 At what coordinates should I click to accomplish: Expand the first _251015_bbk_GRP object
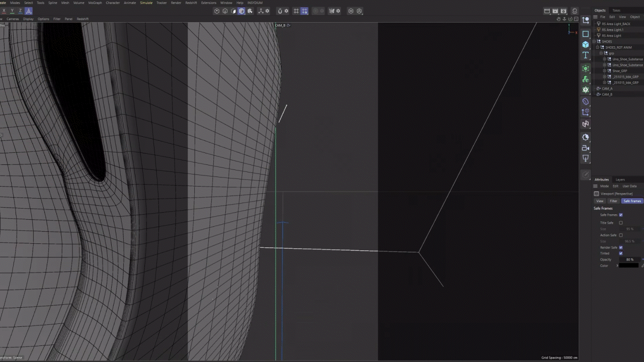[x=604, y=76]
